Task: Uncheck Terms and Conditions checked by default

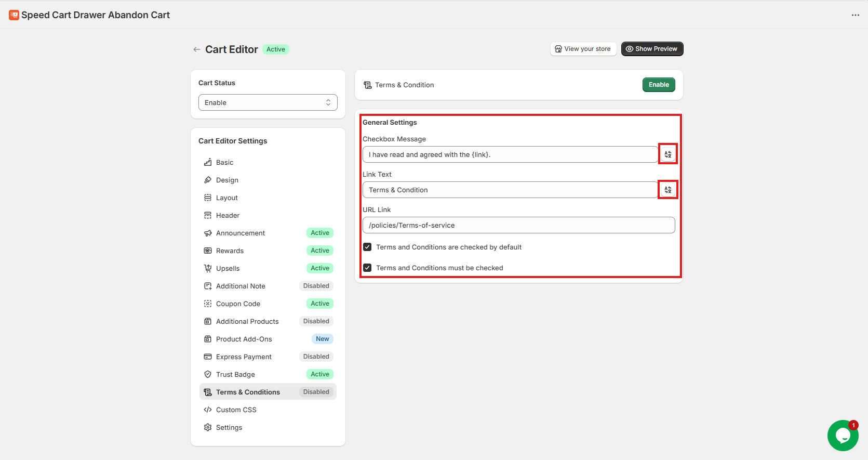Action: [367, 247]
